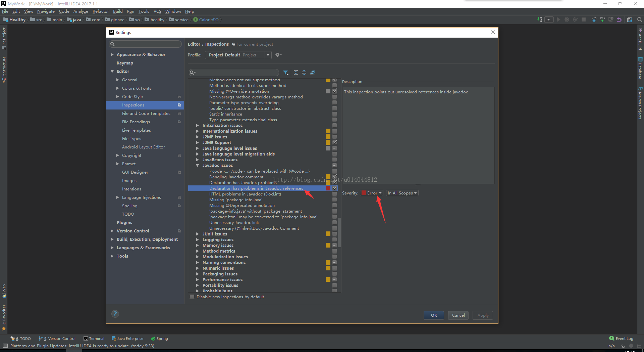Open the Maven Projects side panel
Image resolution: width=644 pixels, height=352 pixels.
640,103
